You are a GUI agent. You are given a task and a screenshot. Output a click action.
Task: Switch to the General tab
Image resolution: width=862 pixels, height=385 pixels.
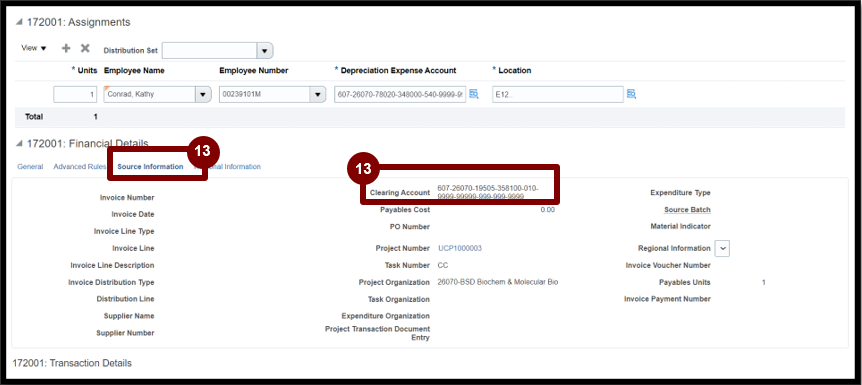30,167
